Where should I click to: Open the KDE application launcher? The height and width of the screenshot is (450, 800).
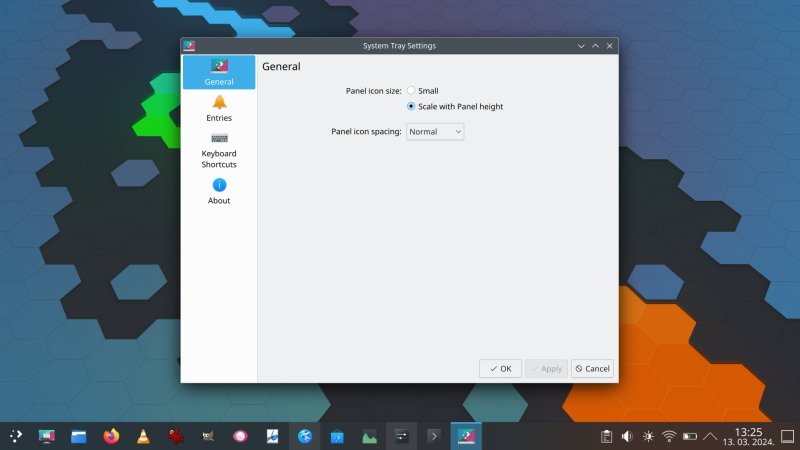(x=16, y=436)
